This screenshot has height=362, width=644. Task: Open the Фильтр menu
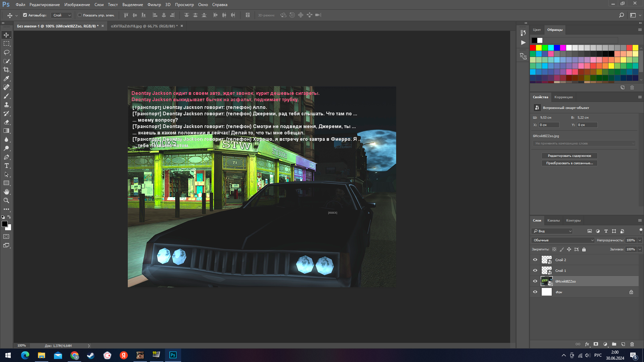point(154,5)
